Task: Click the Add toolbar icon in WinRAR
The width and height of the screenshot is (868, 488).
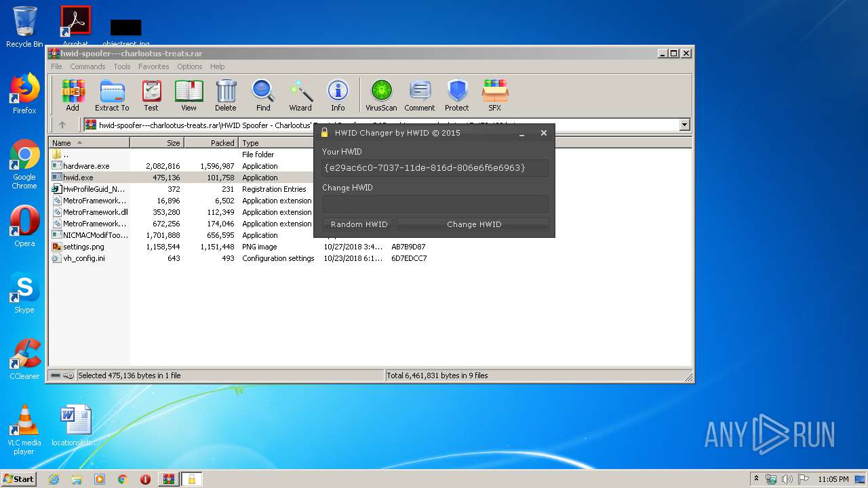Action: 73,95
